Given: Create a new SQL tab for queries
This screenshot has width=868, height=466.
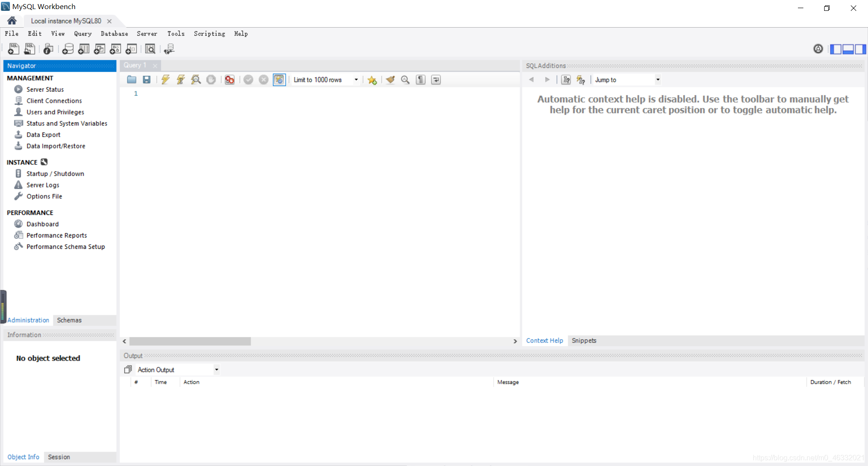Looking at the screenshot, I should click(x=13, y=49).
